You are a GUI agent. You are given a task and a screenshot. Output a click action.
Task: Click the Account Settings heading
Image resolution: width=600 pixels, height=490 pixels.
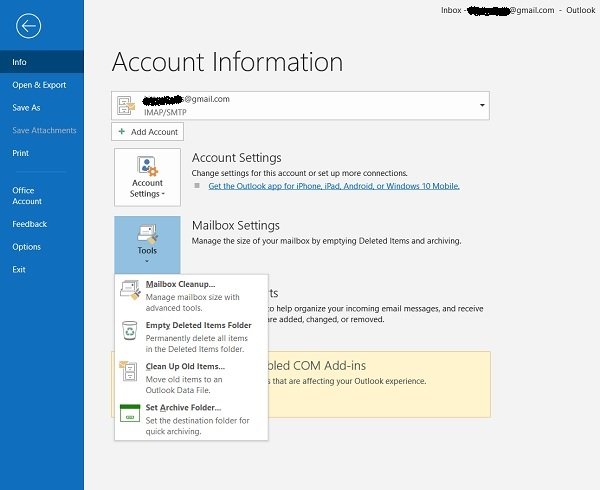pos(236,158)
